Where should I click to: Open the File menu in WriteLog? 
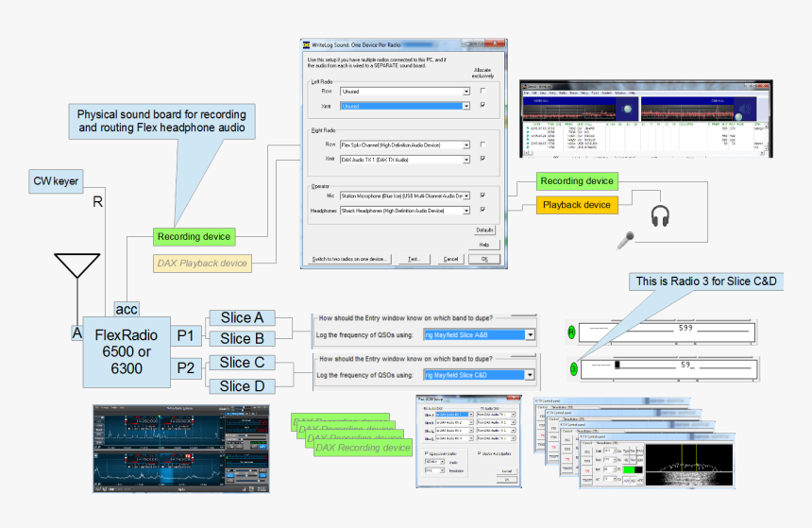(x=526, y=94)
